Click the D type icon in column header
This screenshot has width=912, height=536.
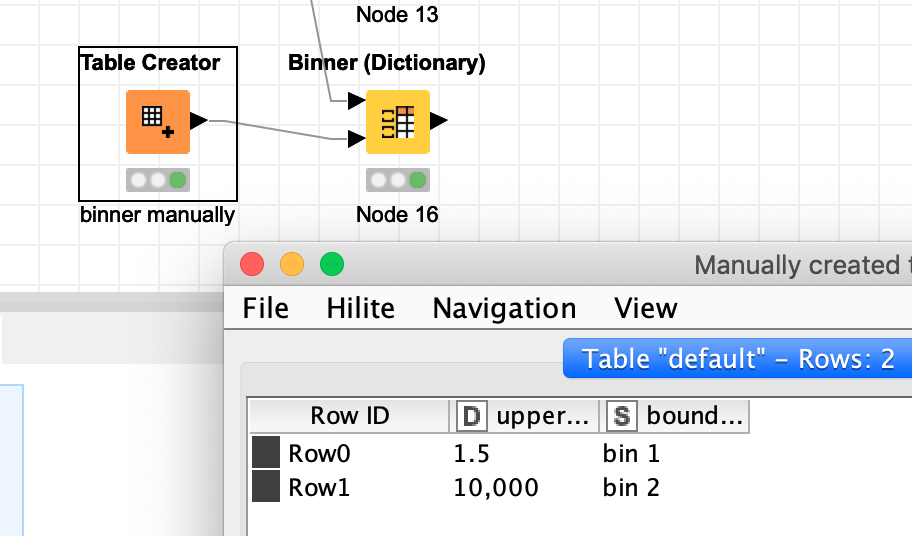coord(472,416)
